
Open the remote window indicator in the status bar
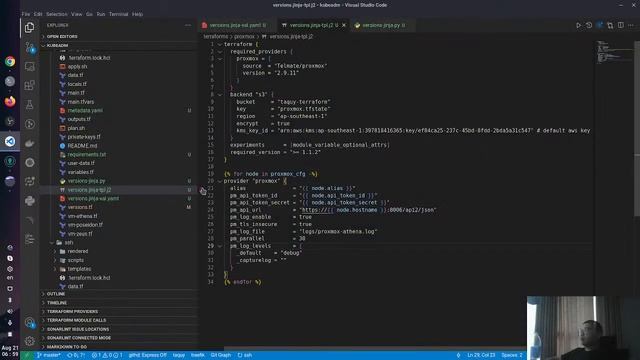[x=27, y=356]
